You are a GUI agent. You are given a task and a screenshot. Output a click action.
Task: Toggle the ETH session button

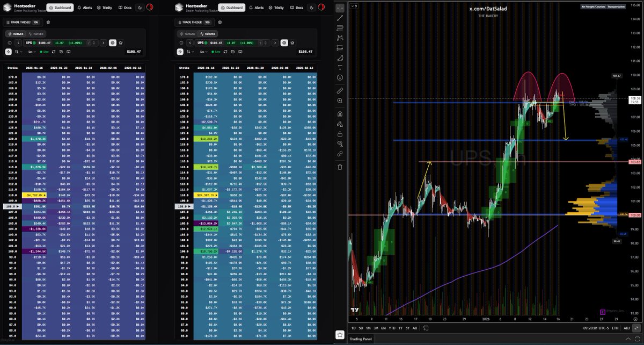tap(616, 328)
